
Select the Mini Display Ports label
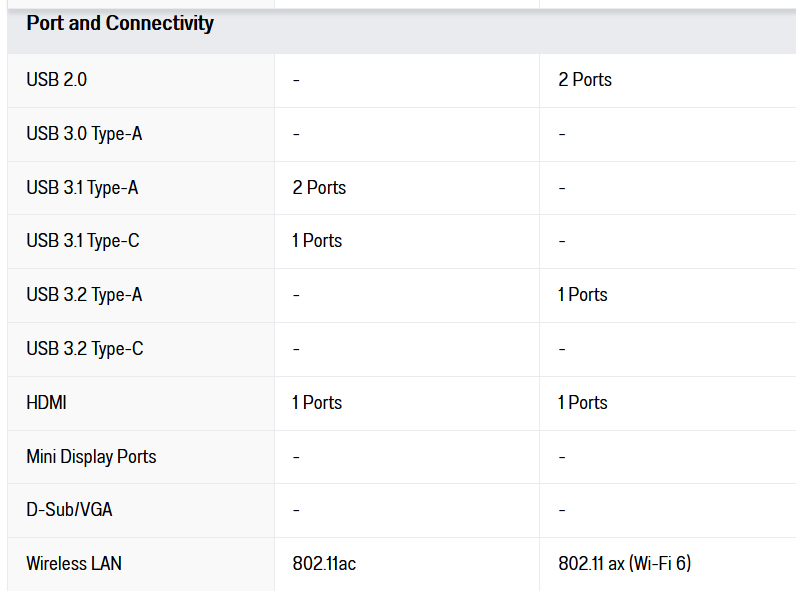pos(91,456)
